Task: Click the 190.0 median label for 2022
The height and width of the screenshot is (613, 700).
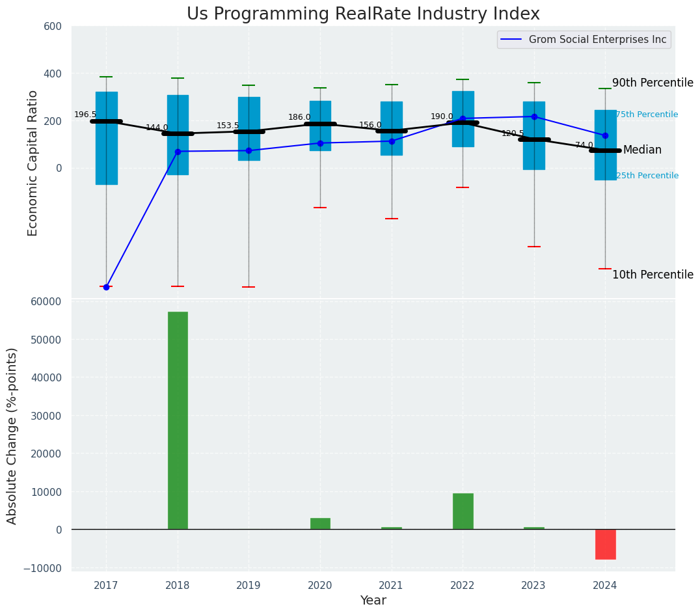Action: pyautogui.click(x=442, y=116)
